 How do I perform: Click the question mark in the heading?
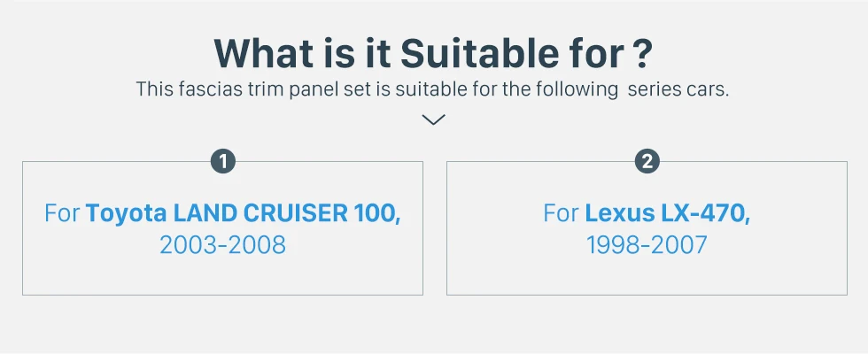643,53
